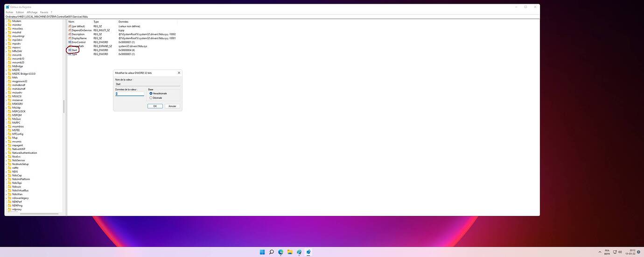The height and width of the screenshot is (257, 644).
Task: Click the registry tree vertical scrollbar
Action: click(64, 106)
